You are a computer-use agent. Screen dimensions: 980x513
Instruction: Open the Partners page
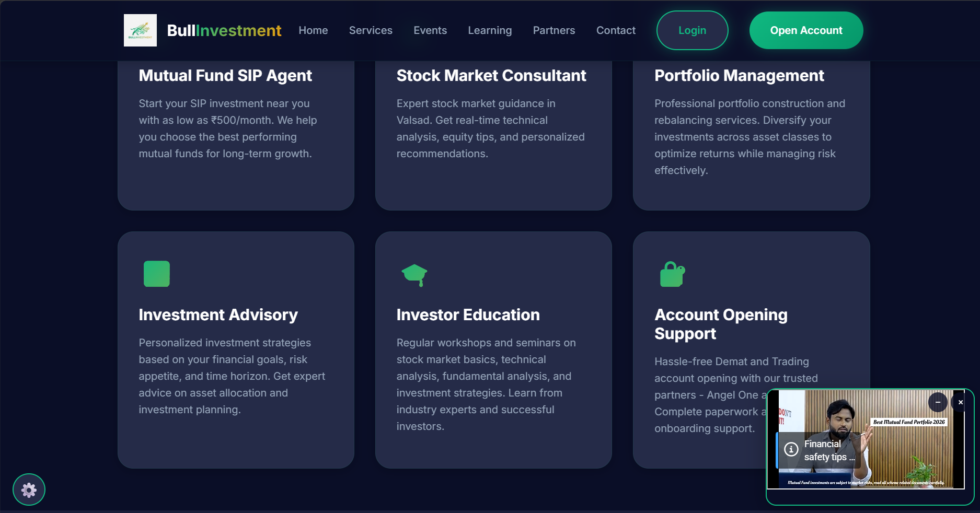tap(554, 30)
